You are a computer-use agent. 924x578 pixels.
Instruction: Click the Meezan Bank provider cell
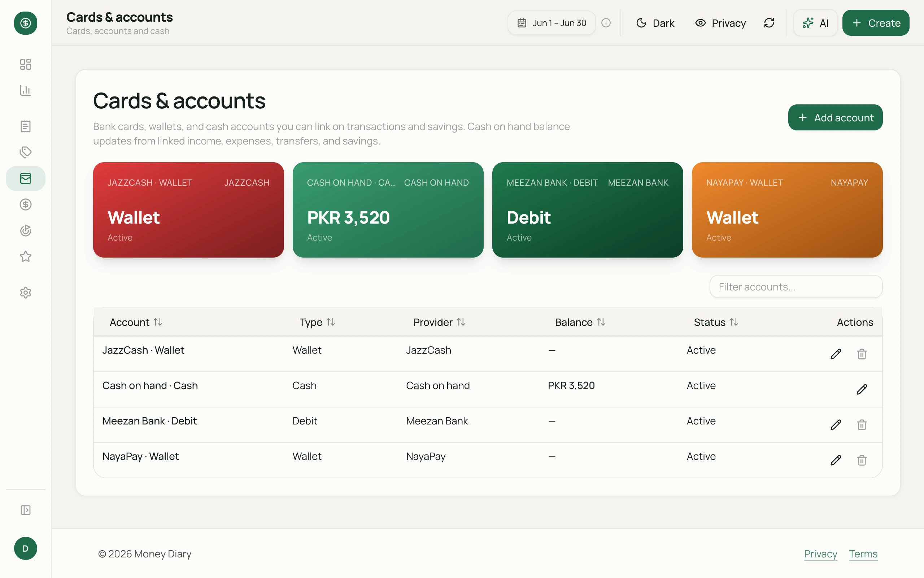(x=437, y=421)
